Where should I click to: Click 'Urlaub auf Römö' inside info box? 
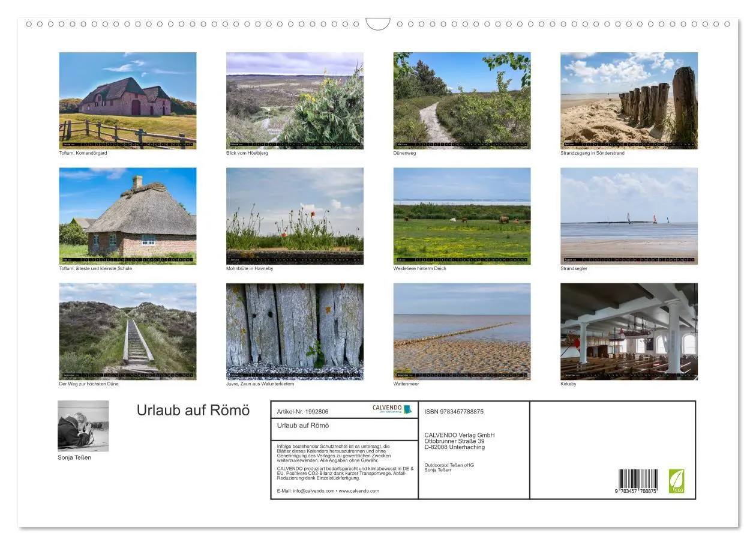303,426
